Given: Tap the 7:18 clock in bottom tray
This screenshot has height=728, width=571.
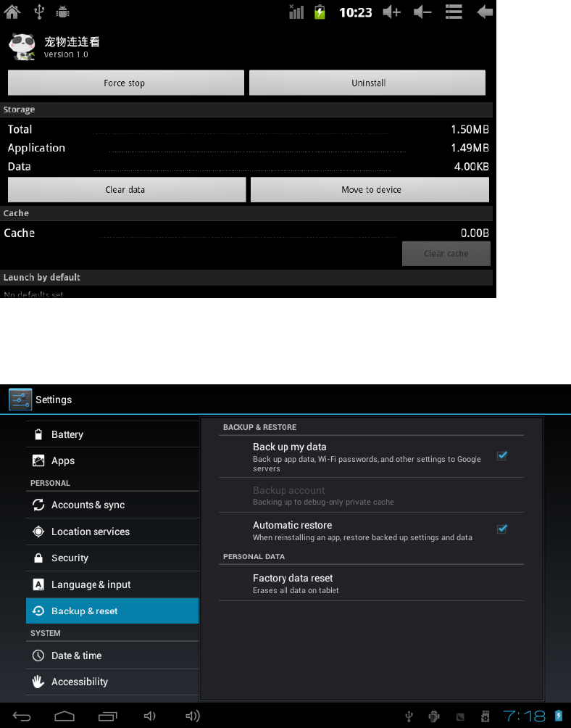Looking at the screenshot, I should [524, 716].
